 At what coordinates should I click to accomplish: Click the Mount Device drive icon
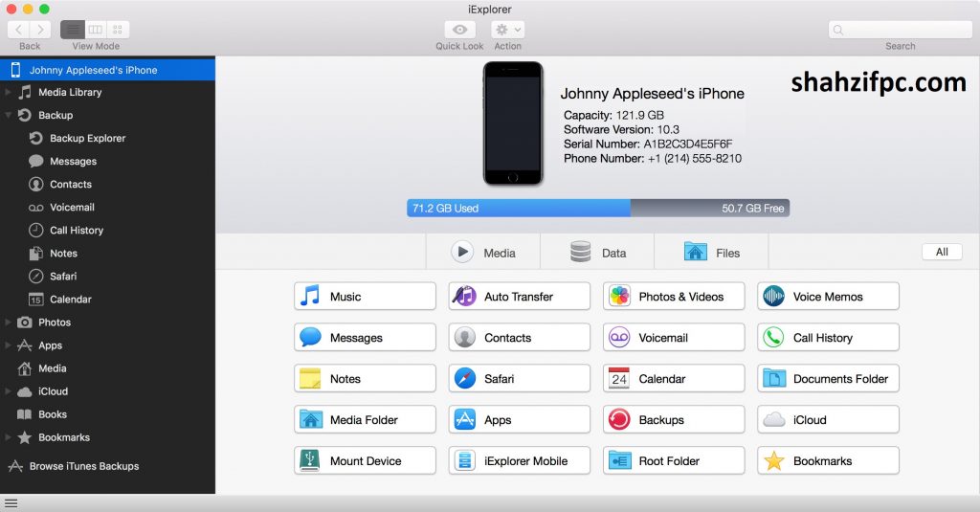pyautogui.click(x=310, y=460)
